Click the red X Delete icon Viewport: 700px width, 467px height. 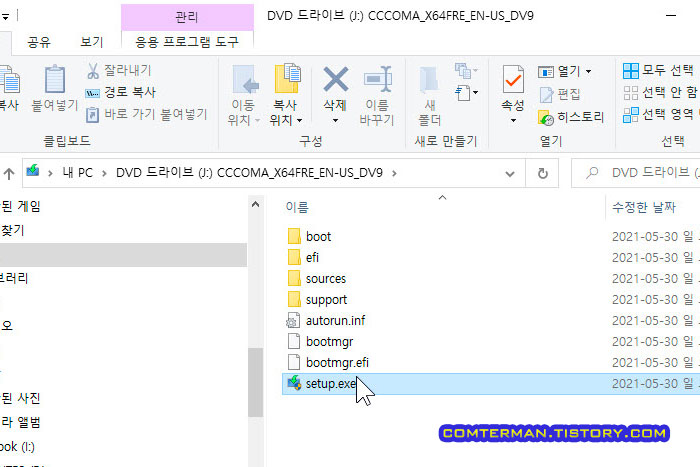click(x=336, y=79)
